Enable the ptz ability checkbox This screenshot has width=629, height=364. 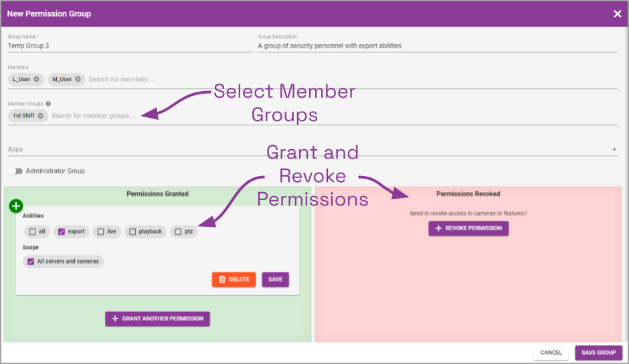click(178, 232)
